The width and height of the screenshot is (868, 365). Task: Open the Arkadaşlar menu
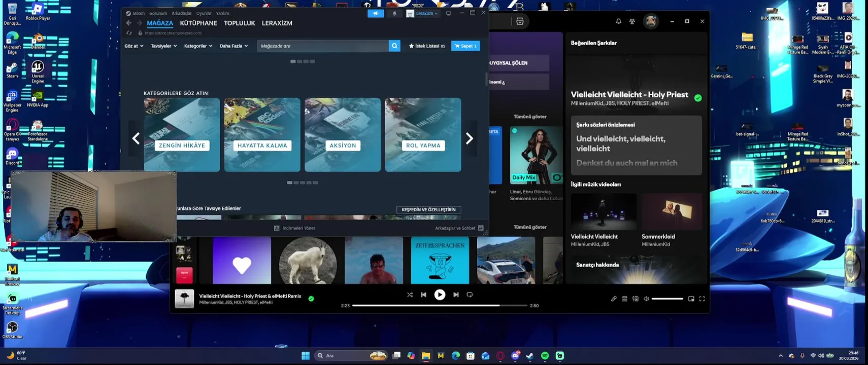182,14
